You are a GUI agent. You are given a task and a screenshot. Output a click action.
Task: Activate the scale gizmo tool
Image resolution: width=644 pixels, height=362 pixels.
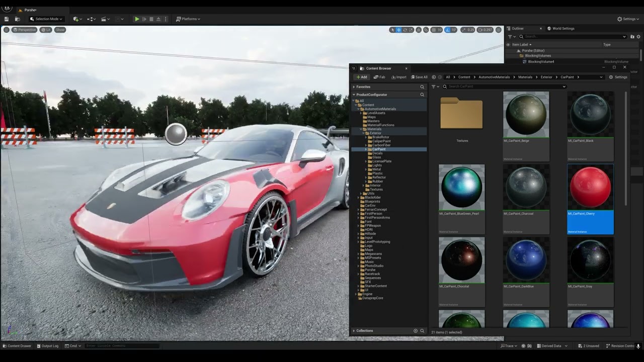click(x=412, y=30)
